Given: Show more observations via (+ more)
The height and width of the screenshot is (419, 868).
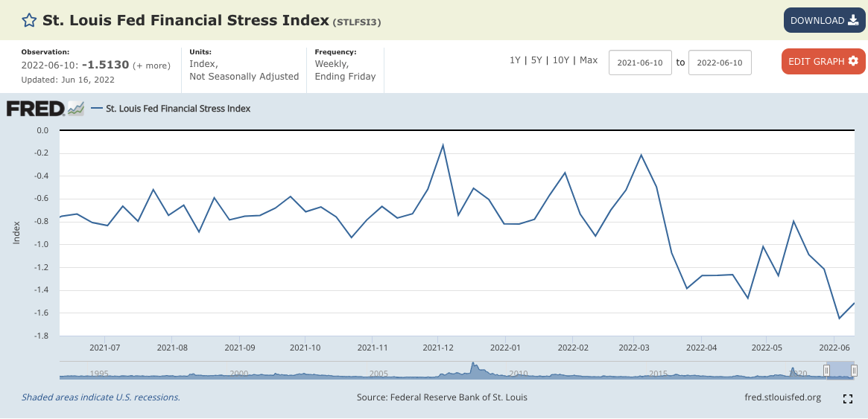Looking at the screenshot, I should (x=152, y=65).
